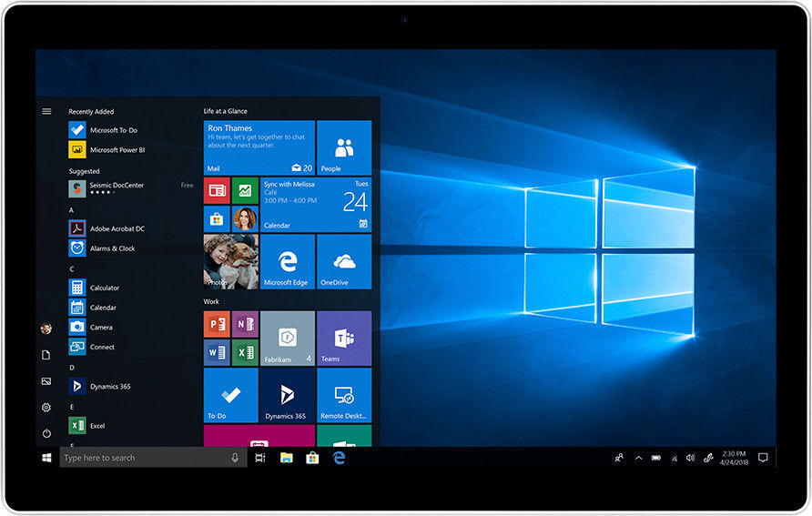Open File Explorer on taskbar
The height and width of the screenshot is (516, 812).
coord(287,458)
